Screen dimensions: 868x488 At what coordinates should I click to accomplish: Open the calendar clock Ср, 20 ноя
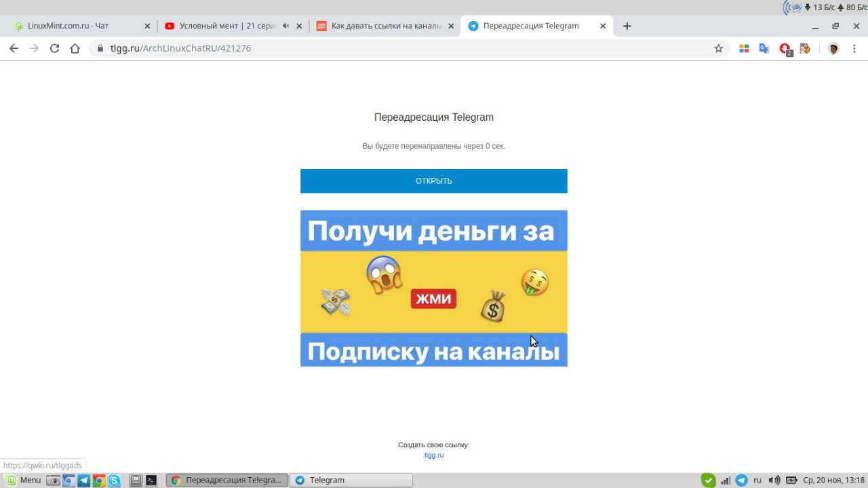[x=833, y=480]
